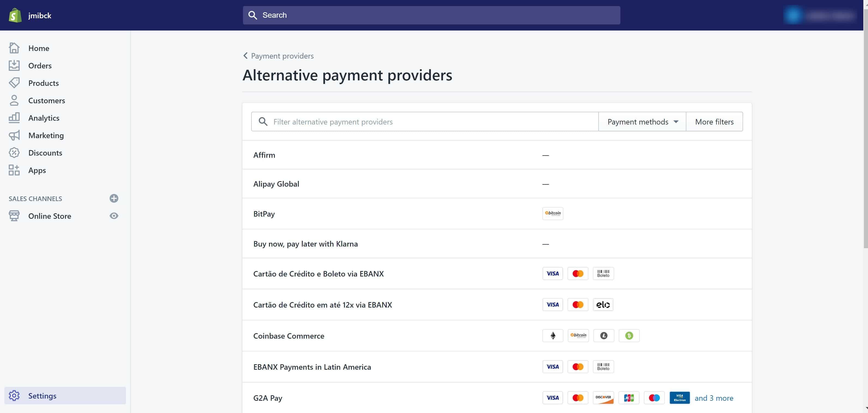Open Online Store sales channel
868x413 pixels.
pyautogui.click(x=50, y=216)
